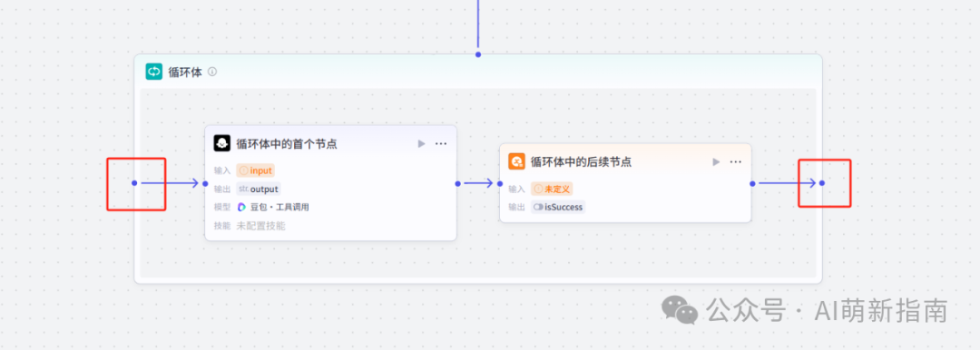Run the 循环体中的首个节点 node with play icon
The width and height of the screenshot is (980, 350).
pos(421,144)
